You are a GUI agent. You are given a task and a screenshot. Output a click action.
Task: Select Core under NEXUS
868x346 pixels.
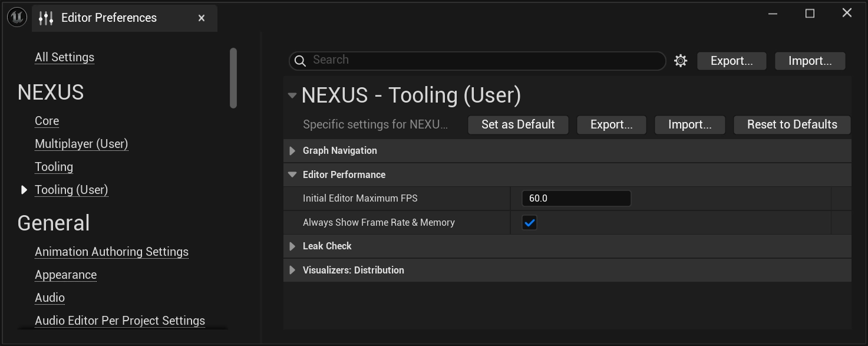tap(47, 120)
